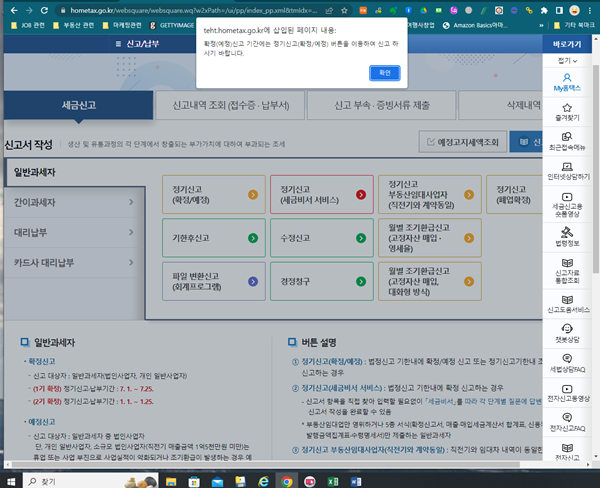Screen dimensions: 601x489
Task: Open 세금신고용 숏폼영상 in the sidebar
Action: click(x=567, y=205)
